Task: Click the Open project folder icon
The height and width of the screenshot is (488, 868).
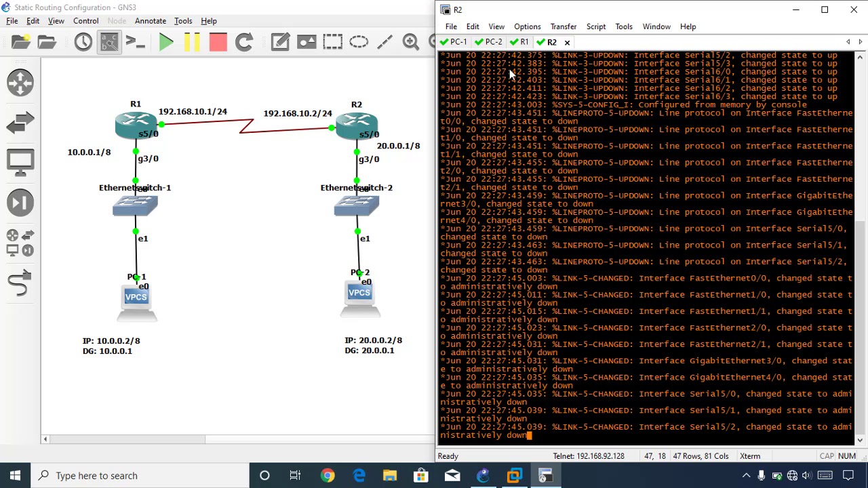Action: point(47,42)
